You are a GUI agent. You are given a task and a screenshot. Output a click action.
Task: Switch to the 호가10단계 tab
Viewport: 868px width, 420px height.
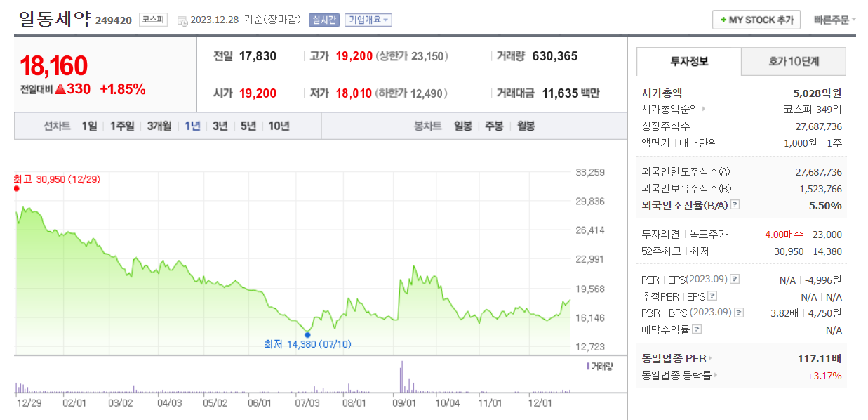[794, 62]
